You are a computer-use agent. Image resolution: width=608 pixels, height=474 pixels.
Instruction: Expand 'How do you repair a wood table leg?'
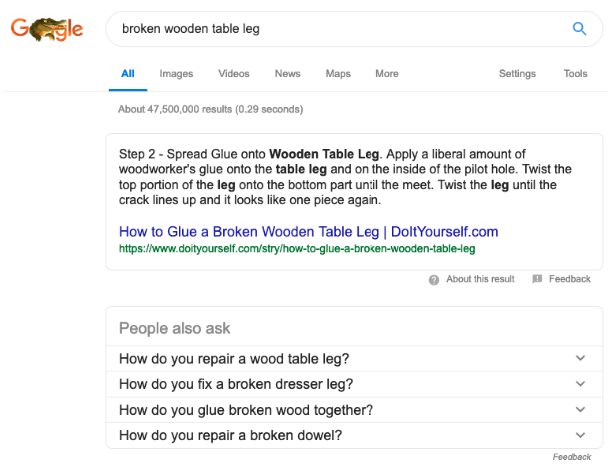coord(581,358)
